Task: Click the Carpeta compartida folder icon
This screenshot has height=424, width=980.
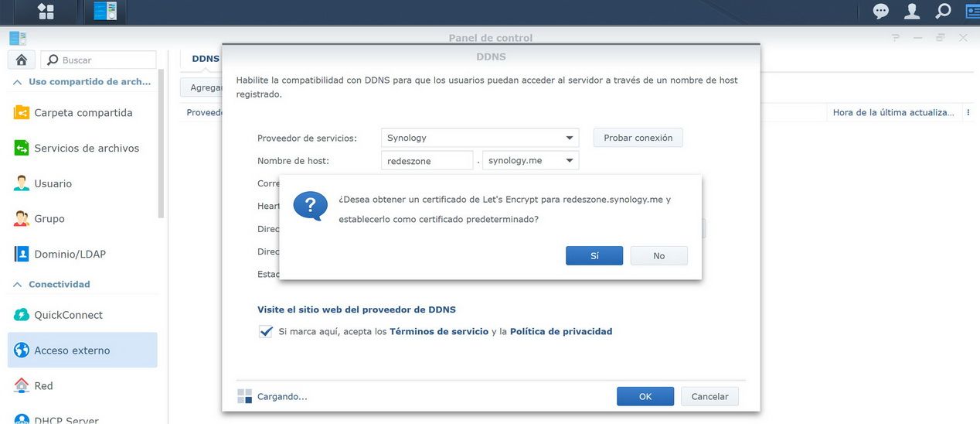Action: (x=22, y=112)
